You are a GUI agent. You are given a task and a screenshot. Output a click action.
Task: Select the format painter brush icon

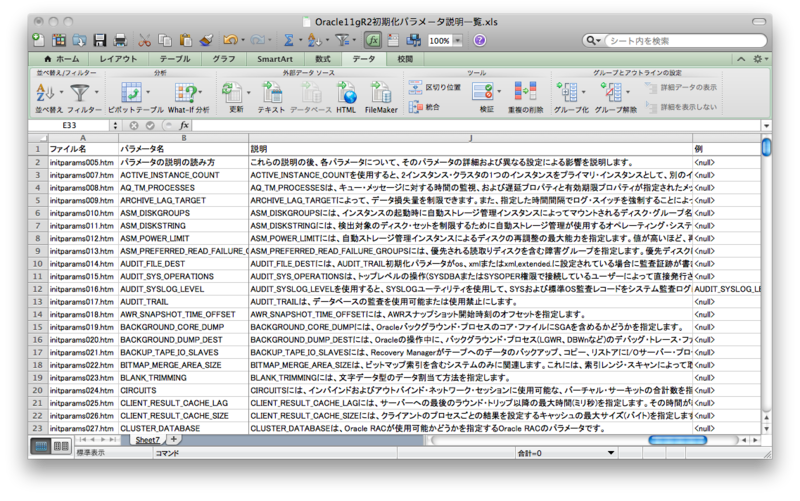coord(206,40)
